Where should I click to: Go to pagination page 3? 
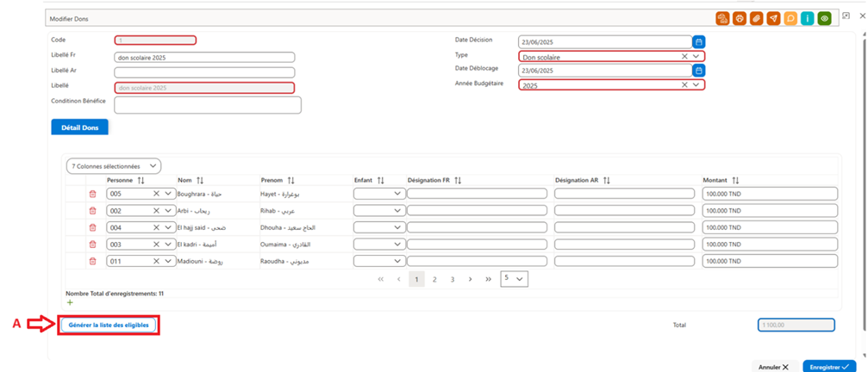pos(453,280)
